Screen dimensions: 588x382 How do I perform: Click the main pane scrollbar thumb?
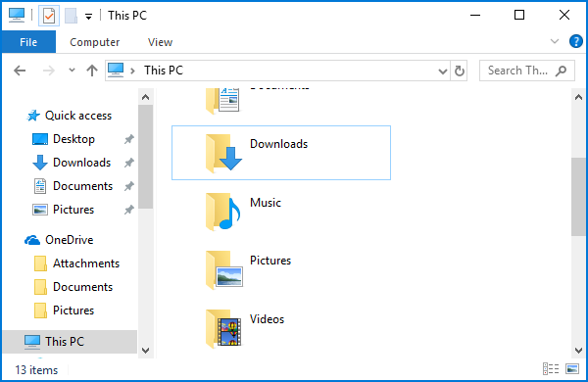pos(578,197)
